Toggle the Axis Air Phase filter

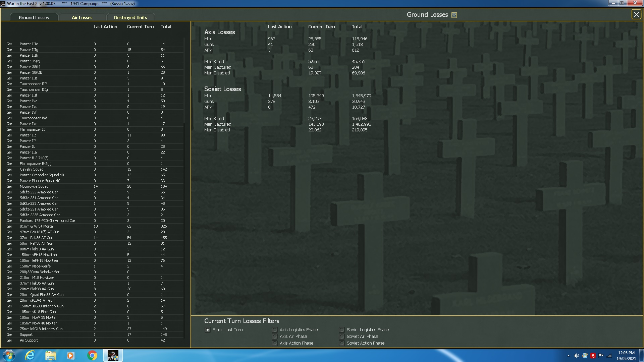[x=275, y=337]
